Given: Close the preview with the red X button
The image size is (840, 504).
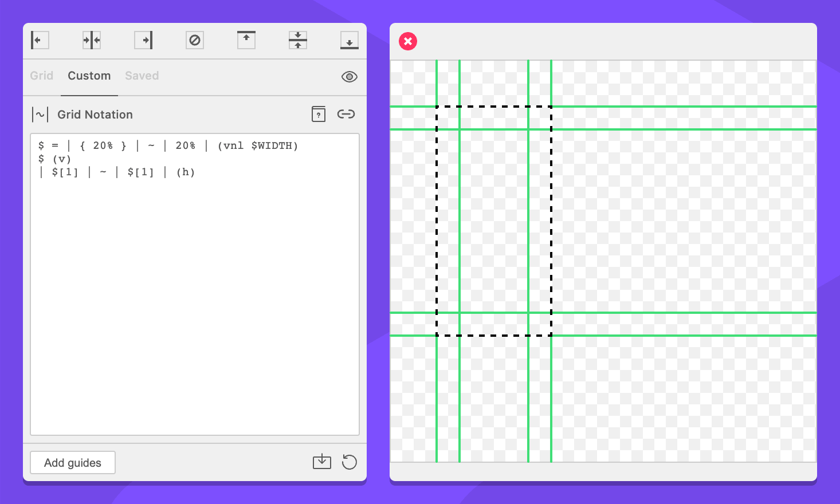Looking at the screenshot, I should [x=408, y=41].
